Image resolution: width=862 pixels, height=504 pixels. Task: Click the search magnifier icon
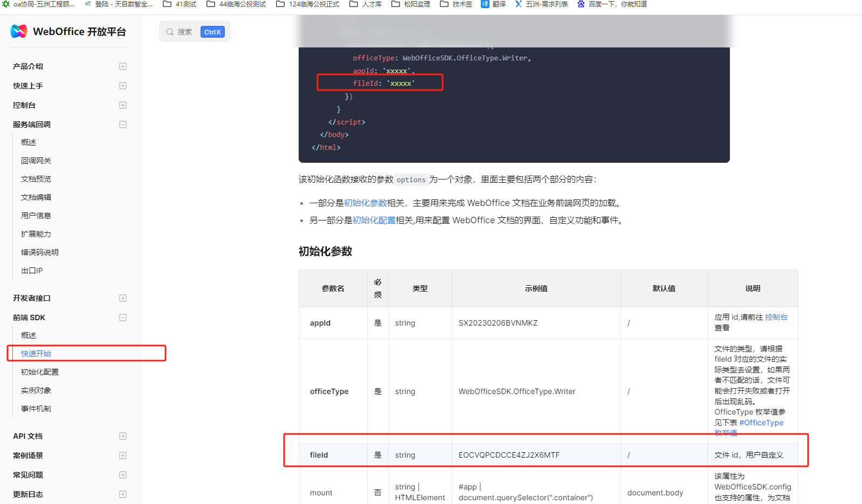tap(170, 32)
